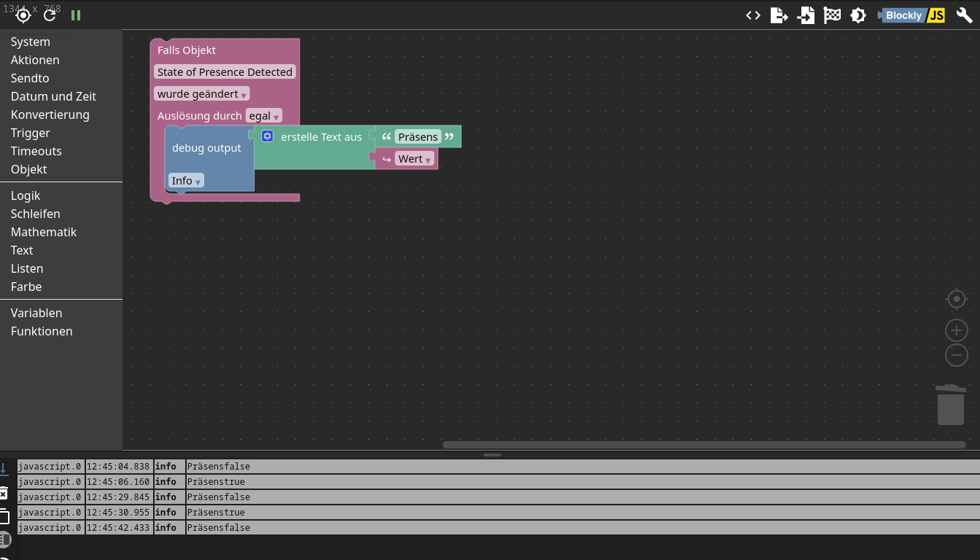Clear the log with the trash-x icon
980x560 pixels.
tap(4, 494)
